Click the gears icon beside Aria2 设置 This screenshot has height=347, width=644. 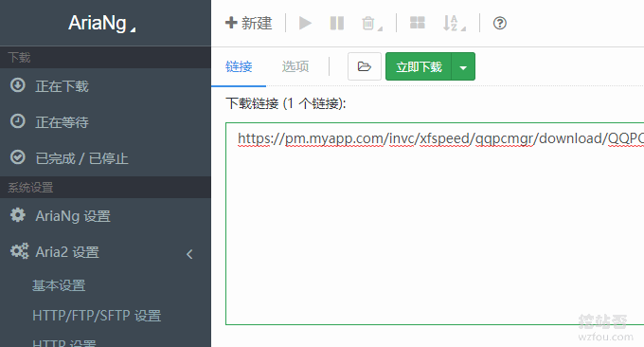tap(19, 251)
